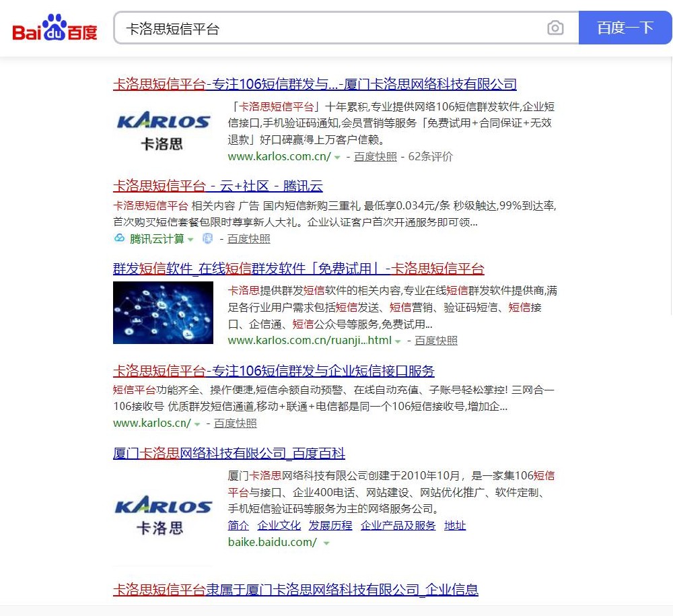This screenshot has height=616, width=673.
Task: Jump to 简介 section
Action: click(x=238, y=525)
